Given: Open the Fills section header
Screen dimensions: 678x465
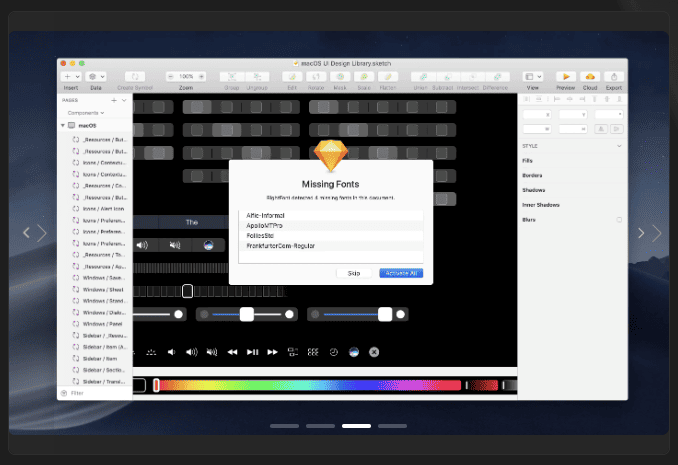Looking at the screenshot, I should point(527,160).
